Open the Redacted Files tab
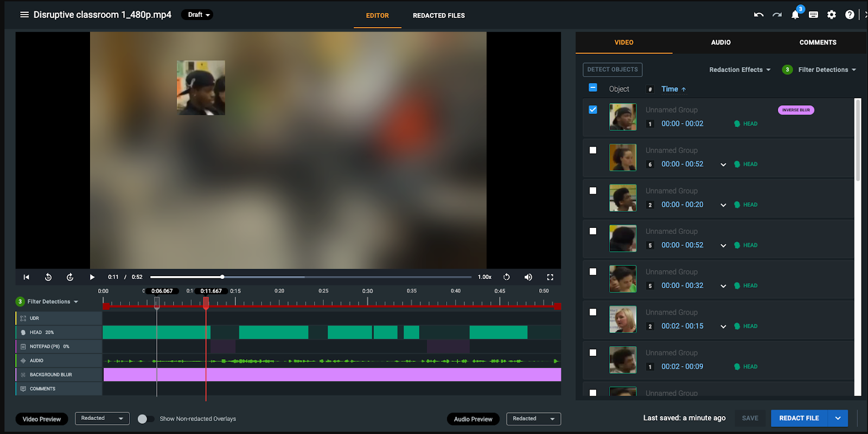Viewport: 868px width, 434px height. (438, 16)
